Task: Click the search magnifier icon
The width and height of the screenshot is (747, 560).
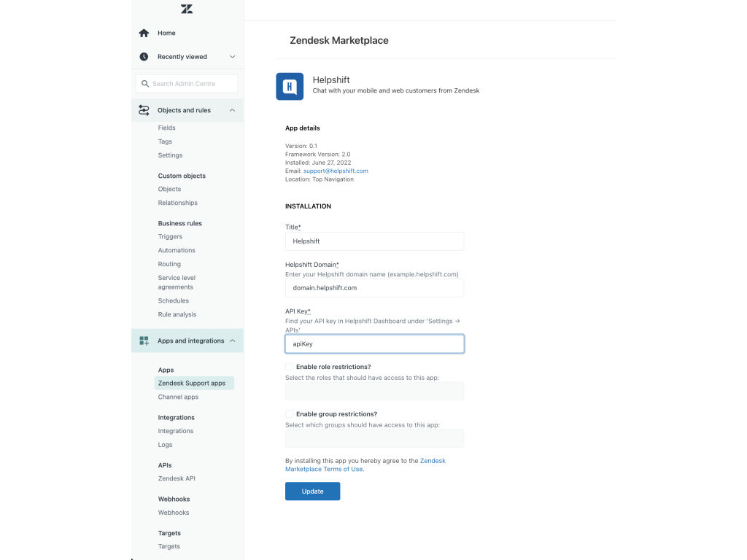Action: 145,84
